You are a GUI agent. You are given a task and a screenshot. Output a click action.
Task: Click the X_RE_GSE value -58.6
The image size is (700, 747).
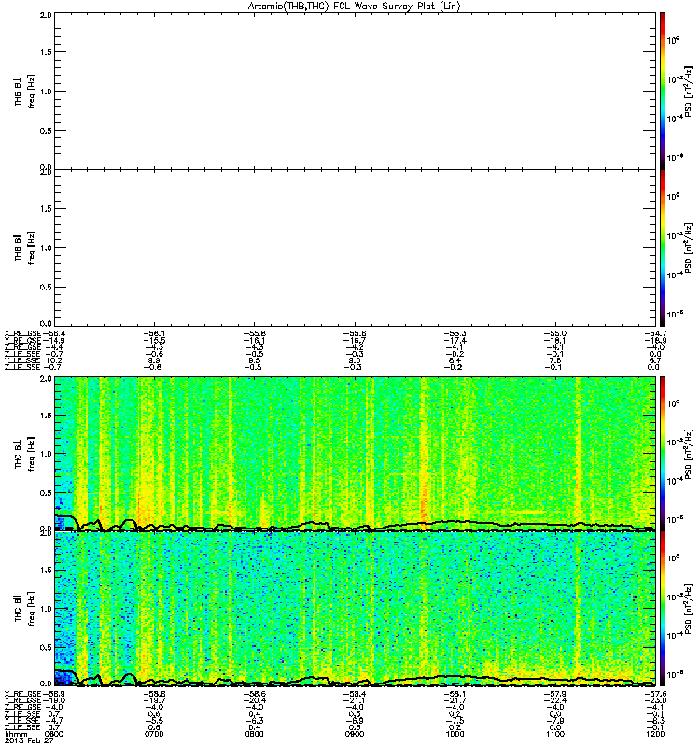254,694
